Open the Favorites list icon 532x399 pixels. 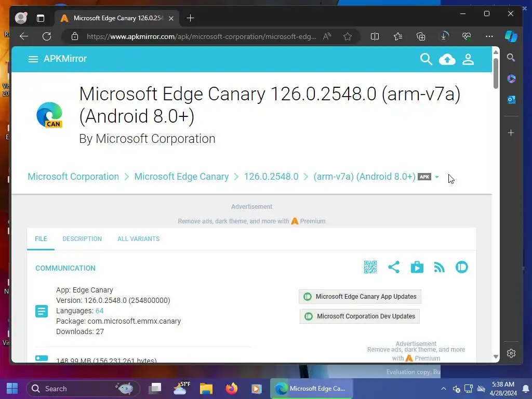click(x=398, y=36)
